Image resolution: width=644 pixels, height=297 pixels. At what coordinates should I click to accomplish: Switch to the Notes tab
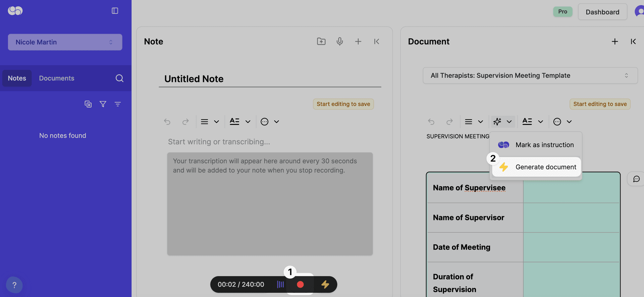tap(17, 78)
